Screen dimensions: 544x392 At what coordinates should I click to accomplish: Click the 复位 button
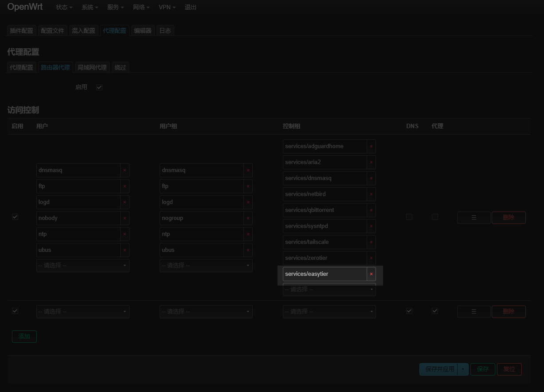509,369
